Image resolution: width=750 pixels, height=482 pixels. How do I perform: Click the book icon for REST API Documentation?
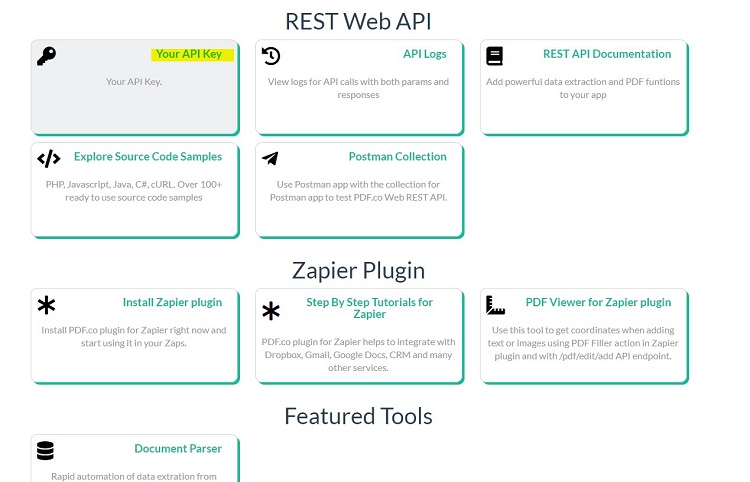pyautogui.click(x=495, y=56)
